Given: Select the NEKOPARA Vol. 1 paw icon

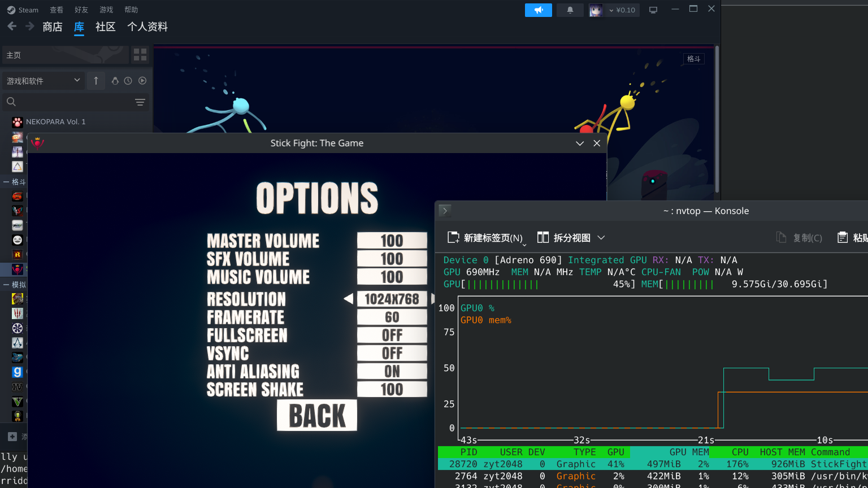Looking at the screenshot, I should click(x=18, y=121).
